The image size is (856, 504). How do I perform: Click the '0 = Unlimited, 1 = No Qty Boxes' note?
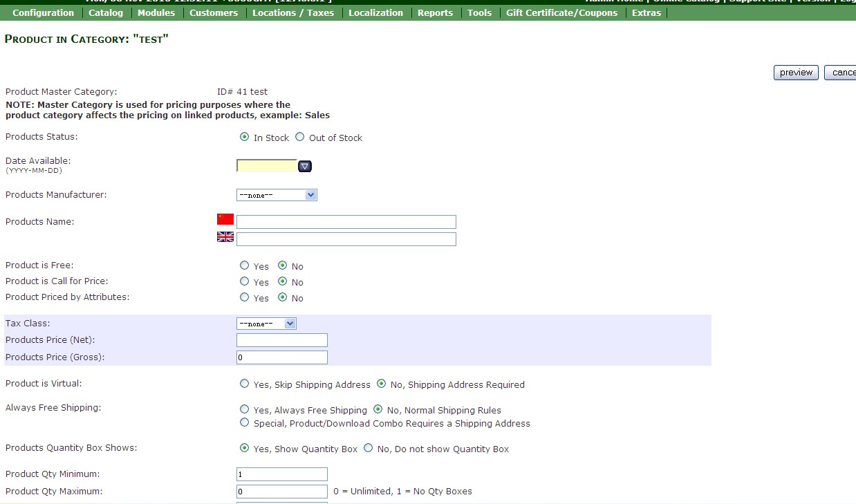click(402, 492)
